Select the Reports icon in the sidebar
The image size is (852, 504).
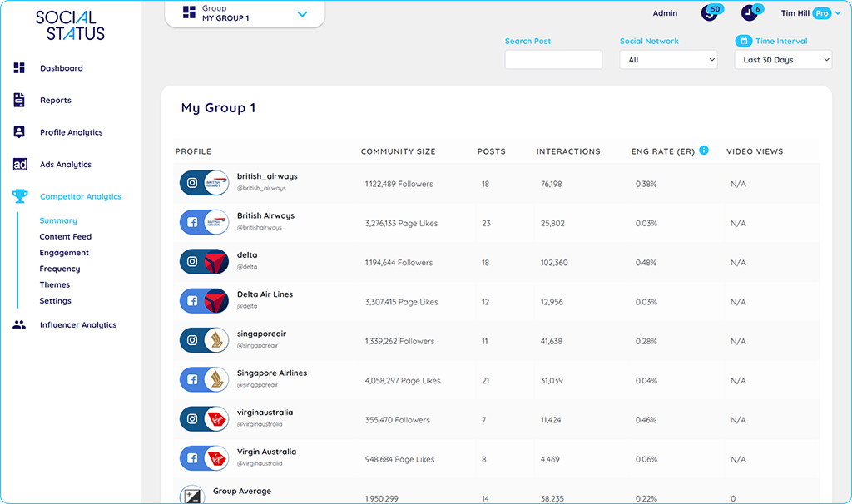click(x=17, y=100)
